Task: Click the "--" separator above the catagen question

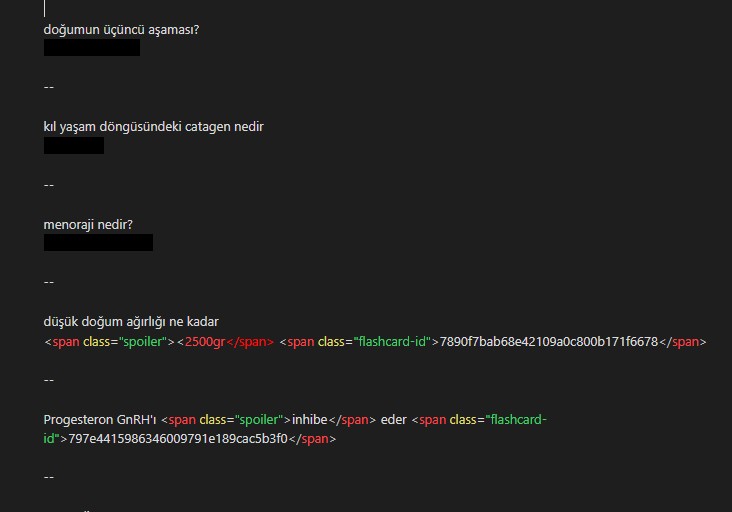Action: click(49, 87)
